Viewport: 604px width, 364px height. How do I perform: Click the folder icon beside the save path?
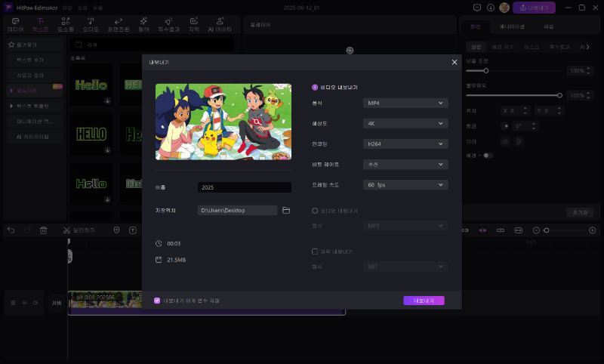tap(286, 211)
